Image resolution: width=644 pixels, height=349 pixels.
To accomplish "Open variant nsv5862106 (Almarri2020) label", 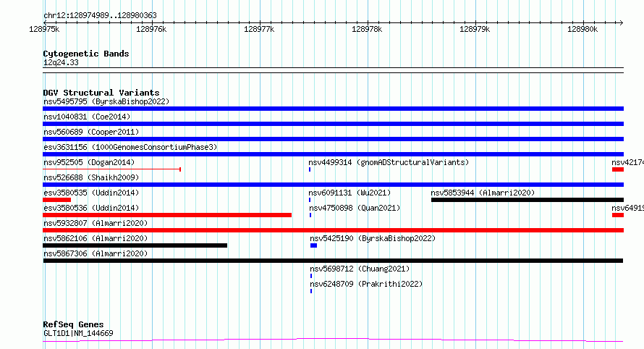I will pyautogui.click(x=96, y=238).
